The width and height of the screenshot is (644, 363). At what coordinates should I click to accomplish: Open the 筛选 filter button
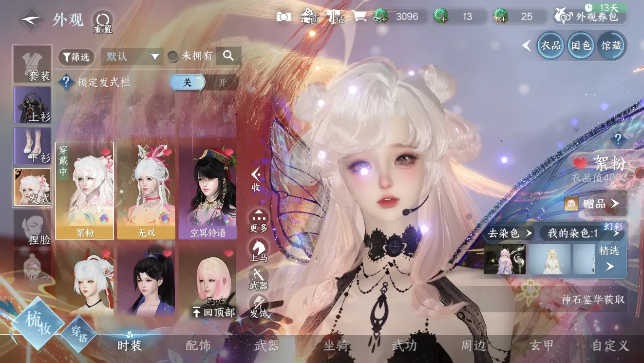(x=76, y=57)
